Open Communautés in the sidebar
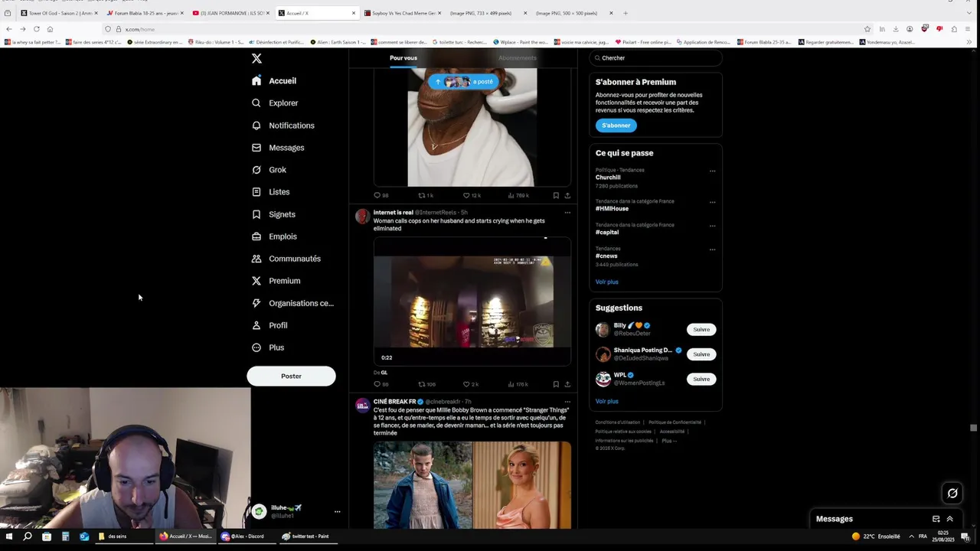 pyautogui.click(x=286, y=259)
